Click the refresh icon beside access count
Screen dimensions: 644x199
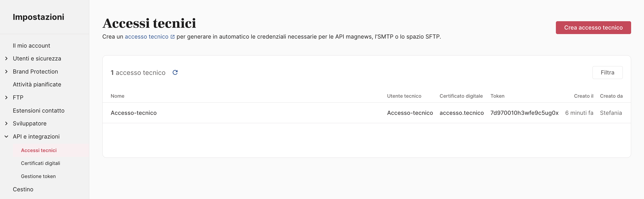tap(175, 72)
